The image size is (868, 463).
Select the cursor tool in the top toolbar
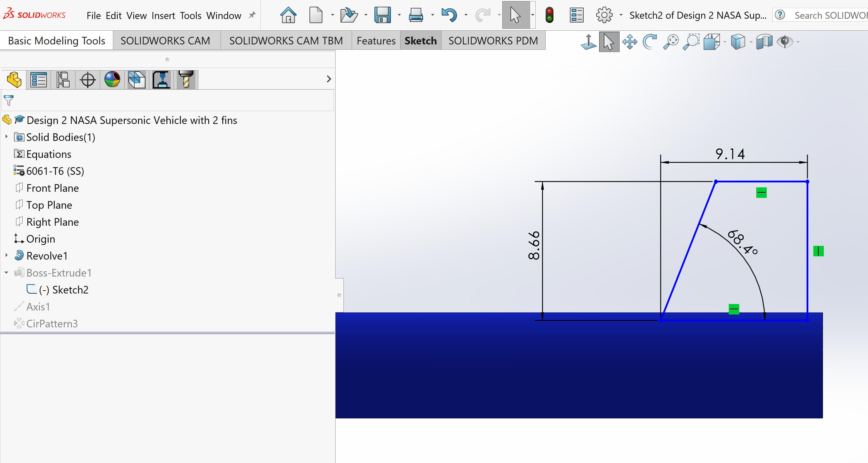[x=515, y=15]
